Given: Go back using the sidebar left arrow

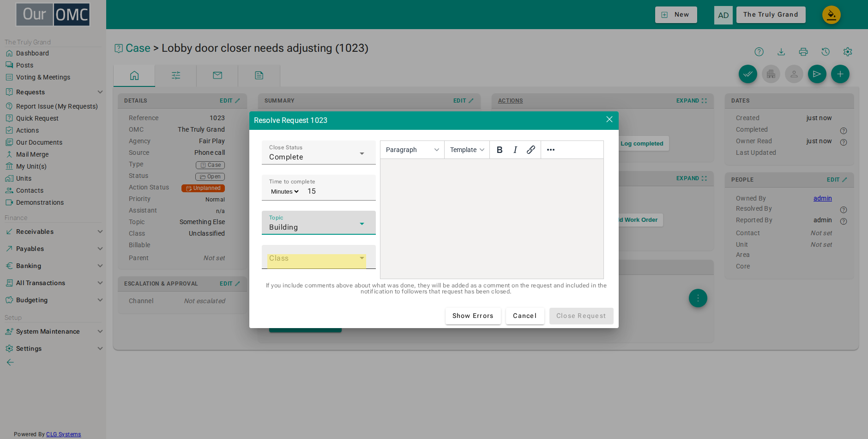Looking at the screenshot, I should click(10, 362).
